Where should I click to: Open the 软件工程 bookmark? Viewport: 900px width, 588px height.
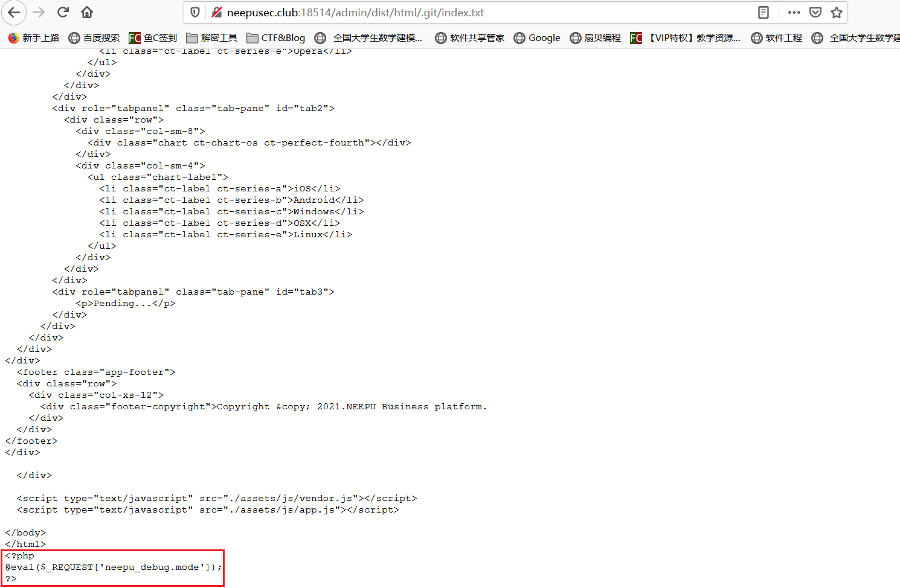tap(777, 38)
